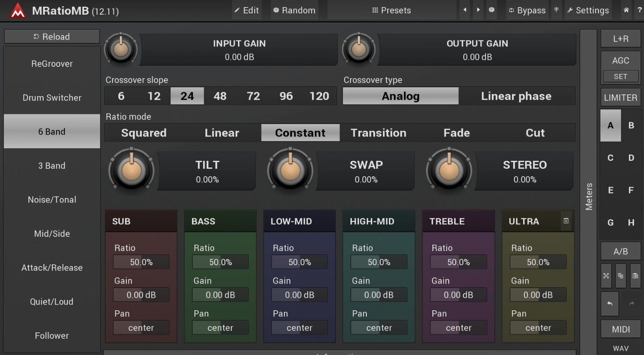
Task: Select crossover slope 6
Action: point(121,96)
